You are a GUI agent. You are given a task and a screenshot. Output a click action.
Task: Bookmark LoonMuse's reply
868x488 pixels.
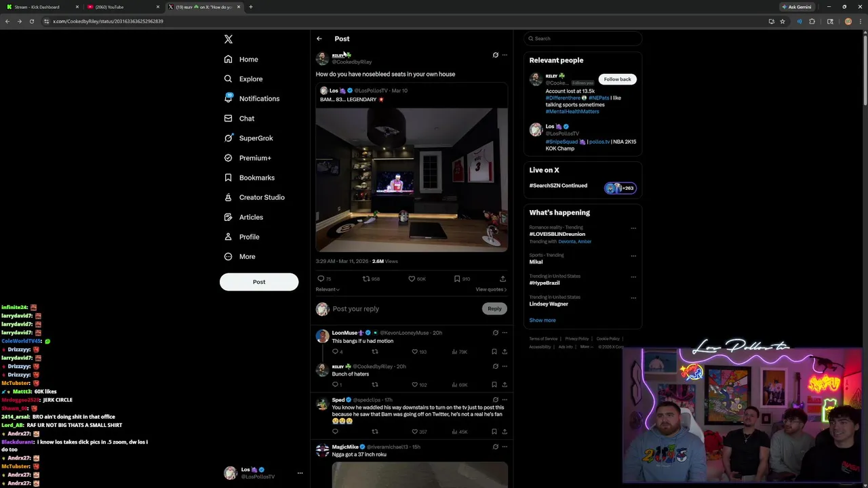tap(494, 352)
